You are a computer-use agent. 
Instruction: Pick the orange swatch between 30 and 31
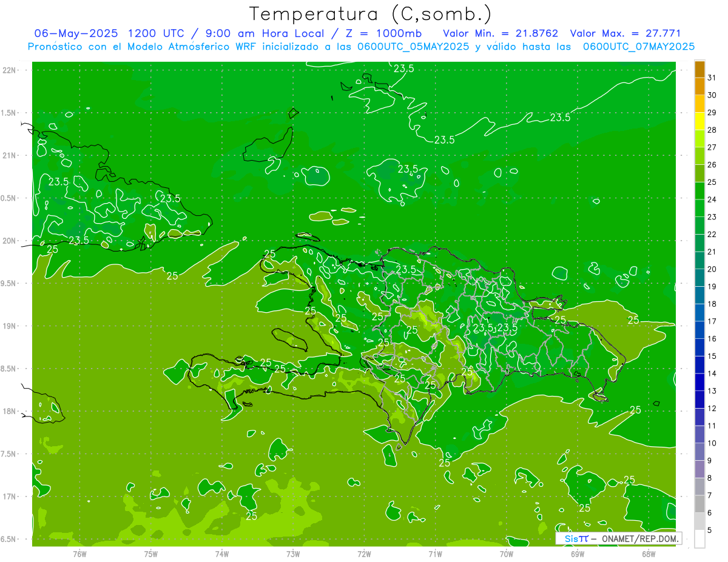tap(700, 87)
